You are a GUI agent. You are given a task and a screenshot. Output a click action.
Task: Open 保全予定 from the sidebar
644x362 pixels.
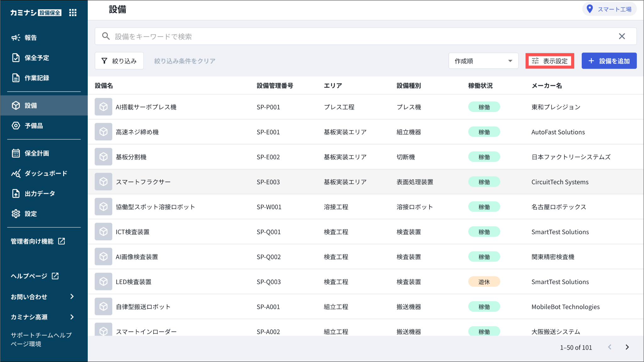click(x=36, y=58)
